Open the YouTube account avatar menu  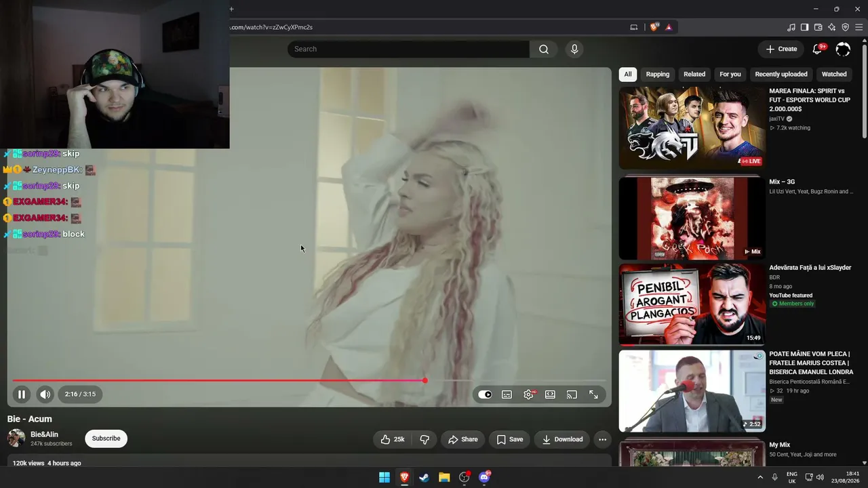[843, 49]
